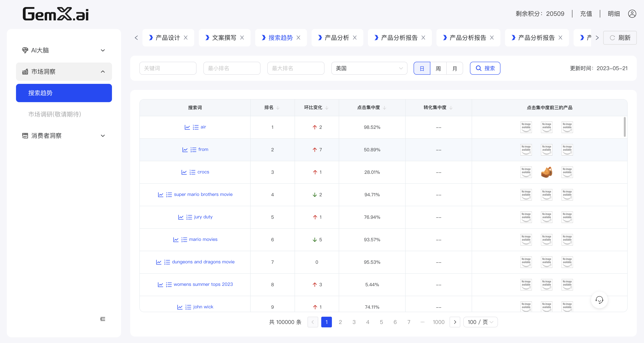
Task: Open trend chart icon for jury duty
Action: click(x=181, y=217)
